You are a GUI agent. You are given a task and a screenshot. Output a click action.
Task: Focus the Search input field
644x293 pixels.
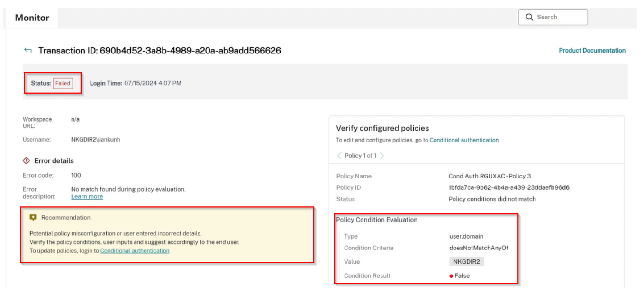(559, 17)
